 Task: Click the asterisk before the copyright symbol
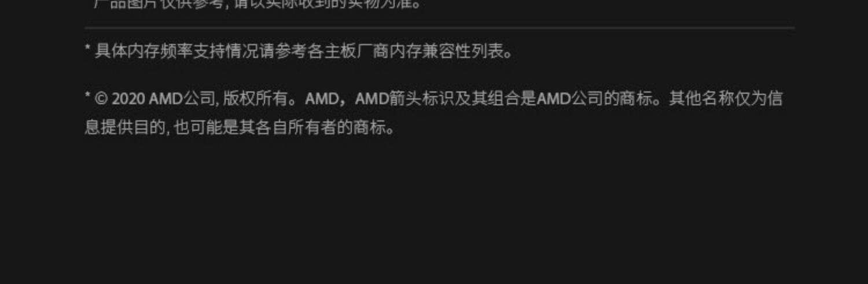88,96
